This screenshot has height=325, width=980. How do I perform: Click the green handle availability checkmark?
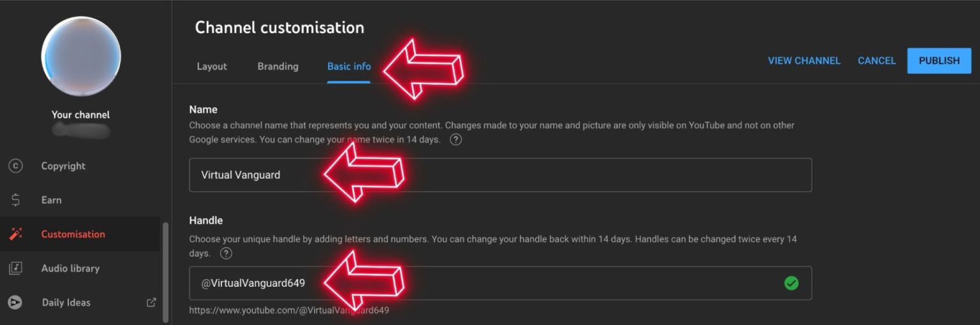(791, 283)
